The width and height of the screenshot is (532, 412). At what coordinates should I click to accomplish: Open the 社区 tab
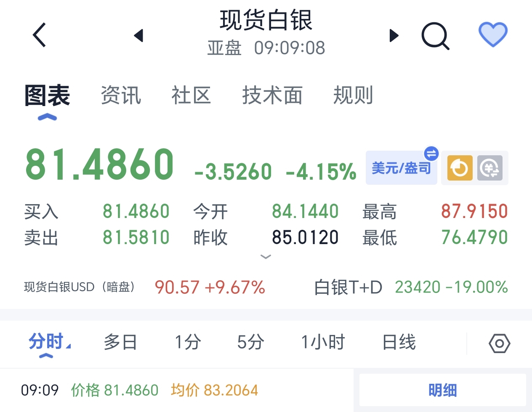click(191, 95)
